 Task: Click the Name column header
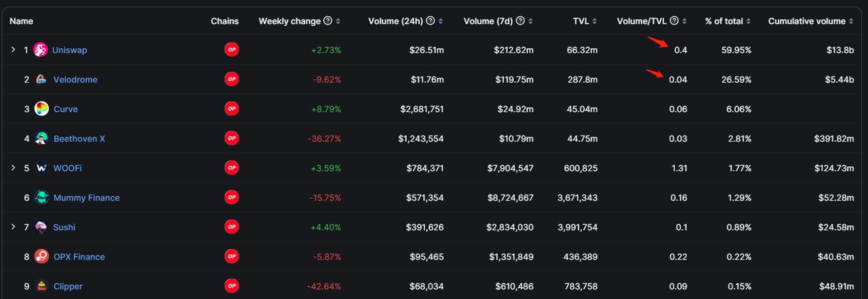[x=21, y=21]
